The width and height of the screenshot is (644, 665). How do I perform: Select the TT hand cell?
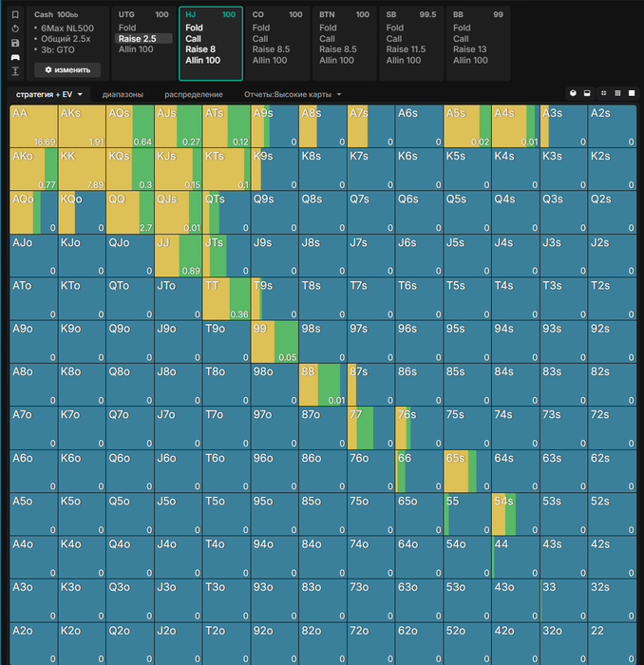[x=226, y=298]
